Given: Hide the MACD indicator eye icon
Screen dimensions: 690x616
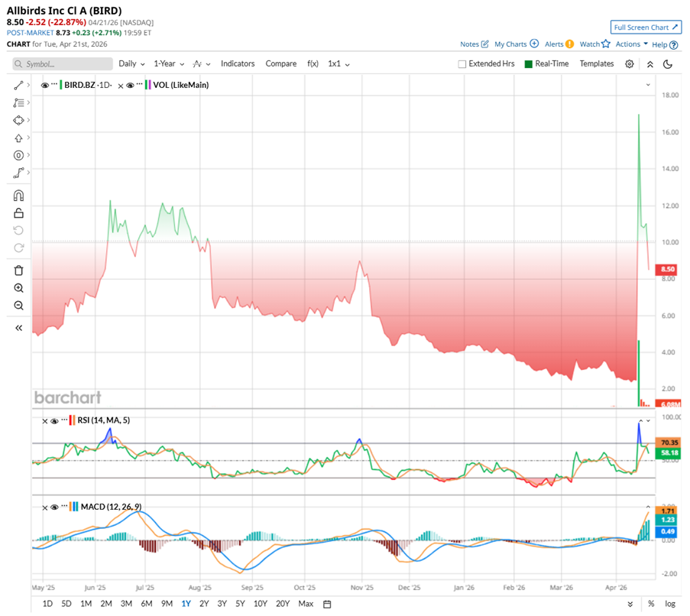Looking at the screenshot, I should (x=54, y=507).
